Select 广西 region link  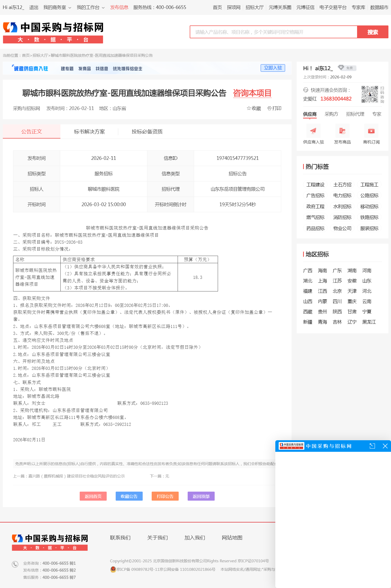pyautogui.click(x=308, y=270)
